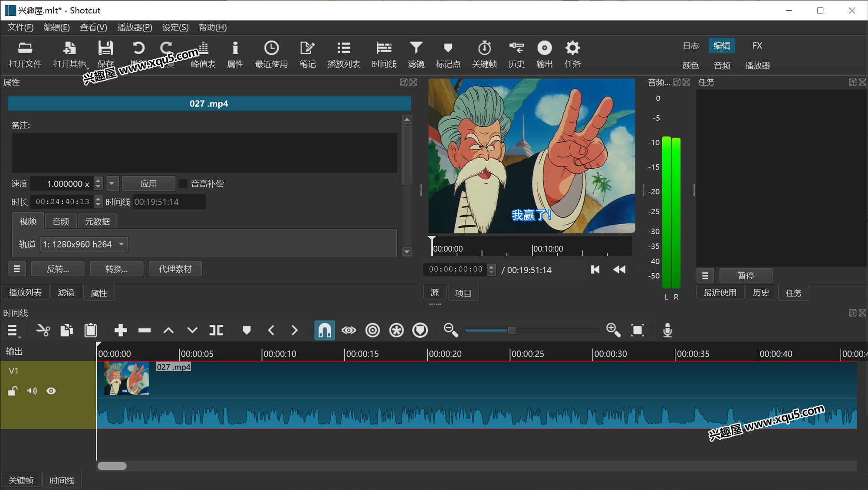The height and width of the screenshot is (490, 868).
Task: Switch to the 项目 player tab
Action: (x=463, y=293)
